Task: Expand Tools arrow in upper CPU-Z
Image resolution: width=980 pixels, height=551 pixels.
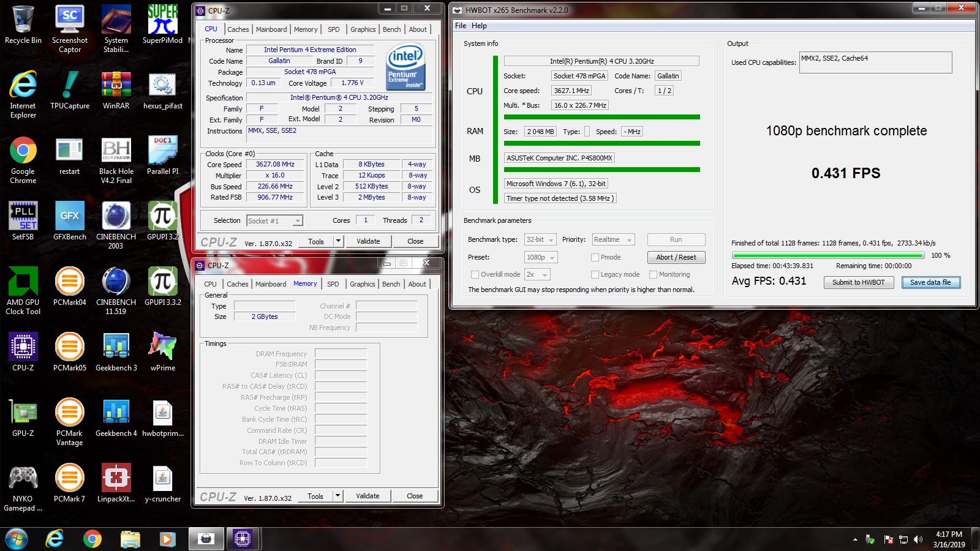Action: coord(338,241)
